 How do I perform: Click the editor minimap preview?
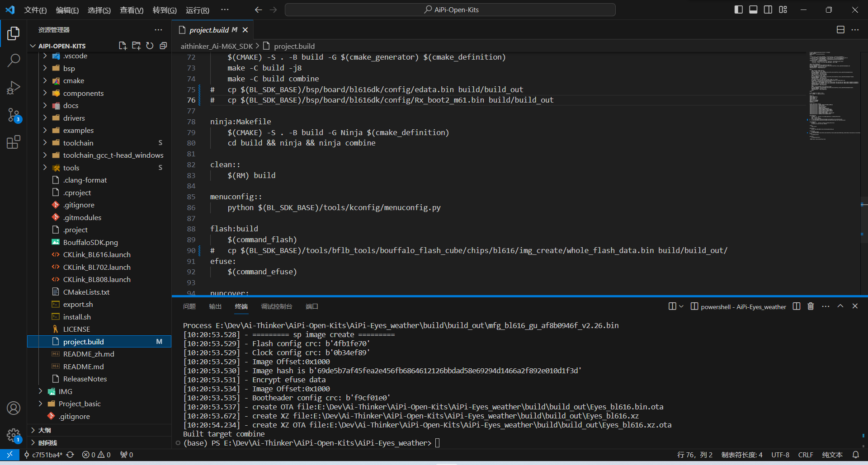tap(834, 96)
